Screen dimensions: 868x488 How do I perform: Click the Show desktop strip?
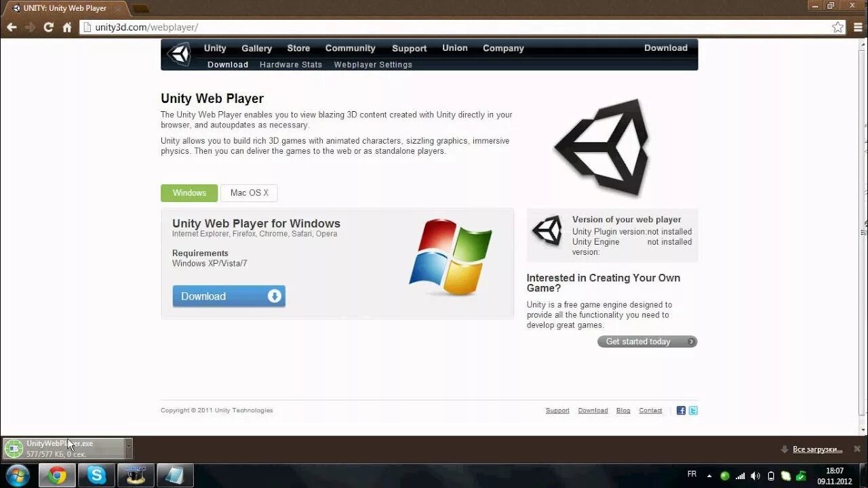pyautogui.click(x=863, y=476)
